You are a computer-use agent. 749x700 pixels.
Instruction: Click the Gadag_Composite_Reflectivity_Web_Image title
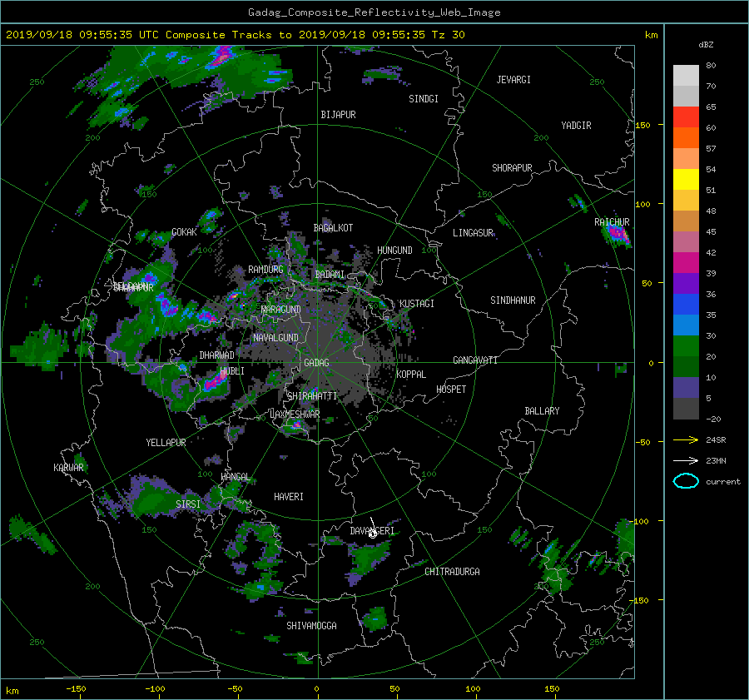click(x=374, y=12)
